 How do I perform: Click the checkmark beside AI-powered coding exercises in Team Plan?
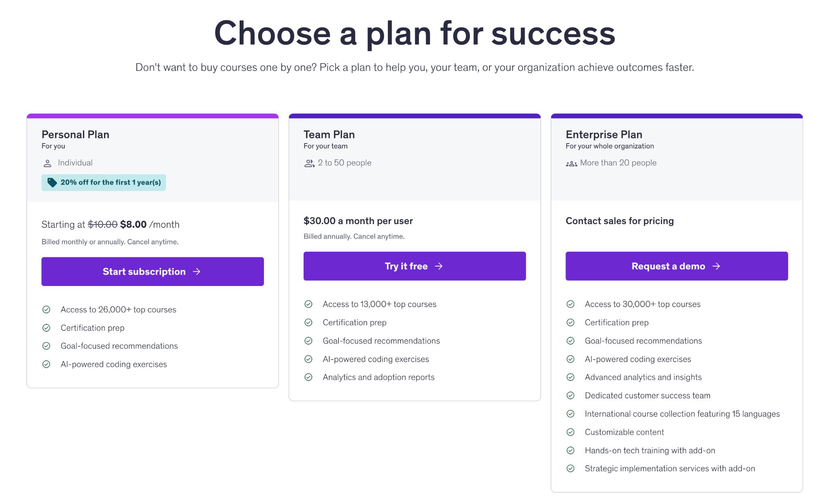tap(309, 359)
